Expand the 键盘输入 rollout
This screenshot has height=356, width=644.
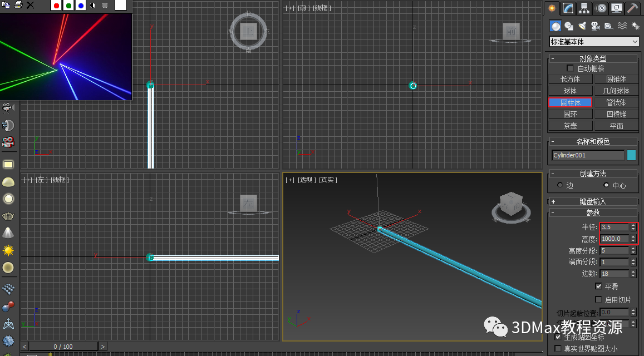point(593,201)
